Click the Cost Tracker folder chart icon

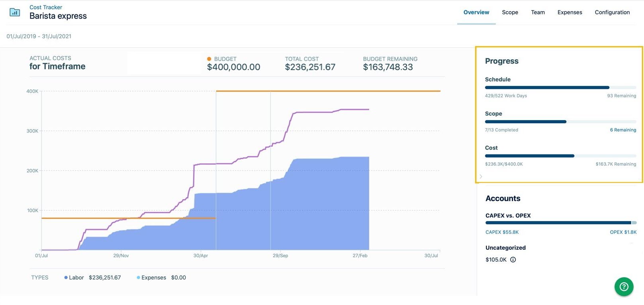coord(15,12)
